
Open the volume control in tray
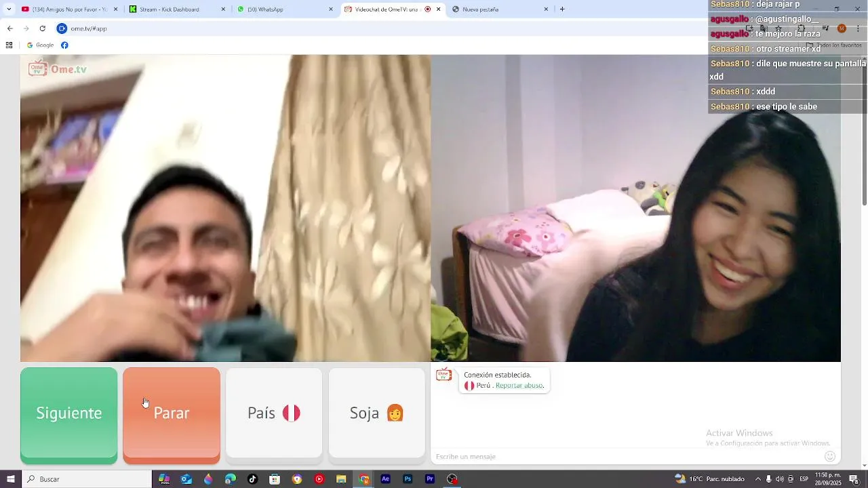(x=780, y=479)
